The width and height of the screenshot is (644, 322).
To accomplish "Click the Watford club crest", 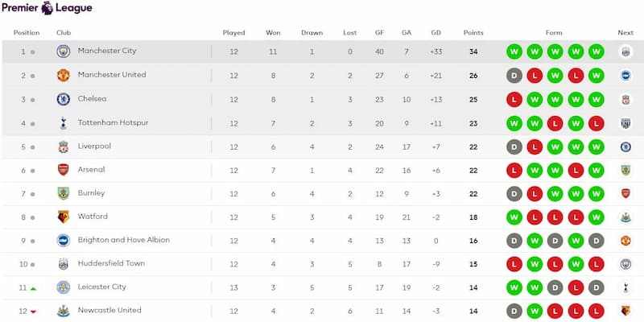I will pos(64,217).
